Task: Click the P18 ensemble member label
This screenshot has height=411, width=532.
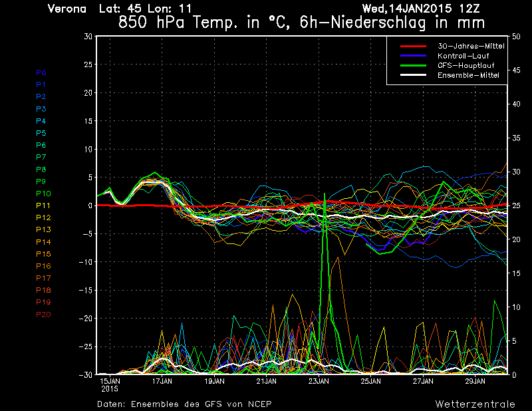Action: coord(43,290)
